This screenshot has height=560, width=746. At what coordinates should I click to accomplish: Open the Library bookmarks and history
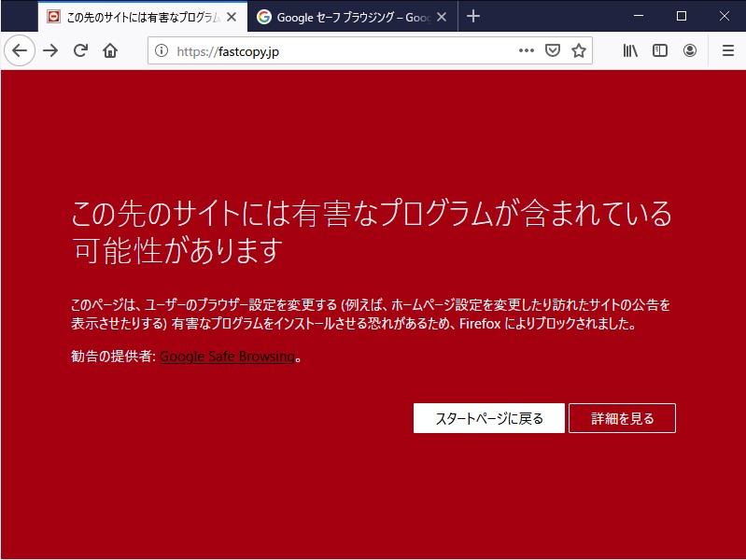click(x=630, y=50)
